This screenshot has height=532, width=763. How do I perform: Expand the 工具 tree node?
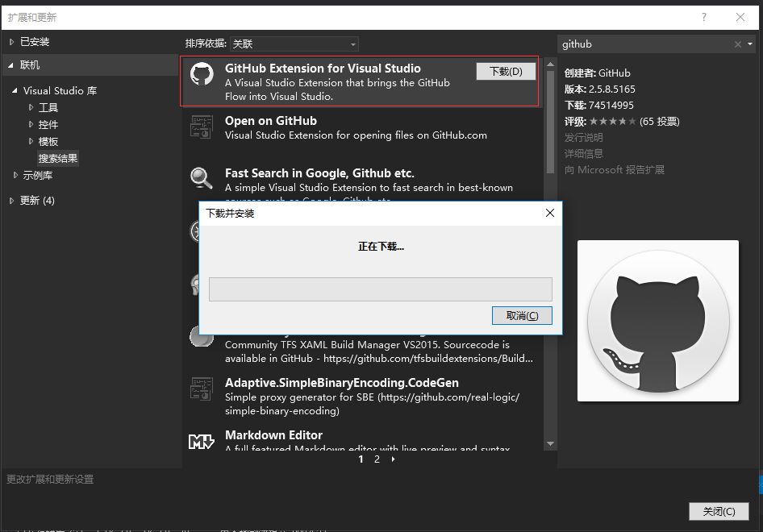(31, 107)
